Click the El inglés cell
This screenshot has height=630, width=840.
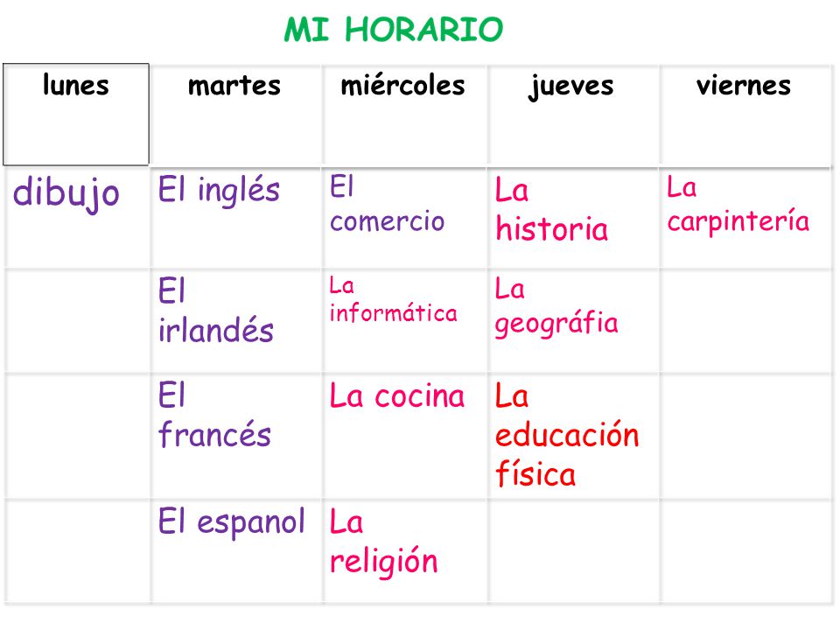point(236,218)
